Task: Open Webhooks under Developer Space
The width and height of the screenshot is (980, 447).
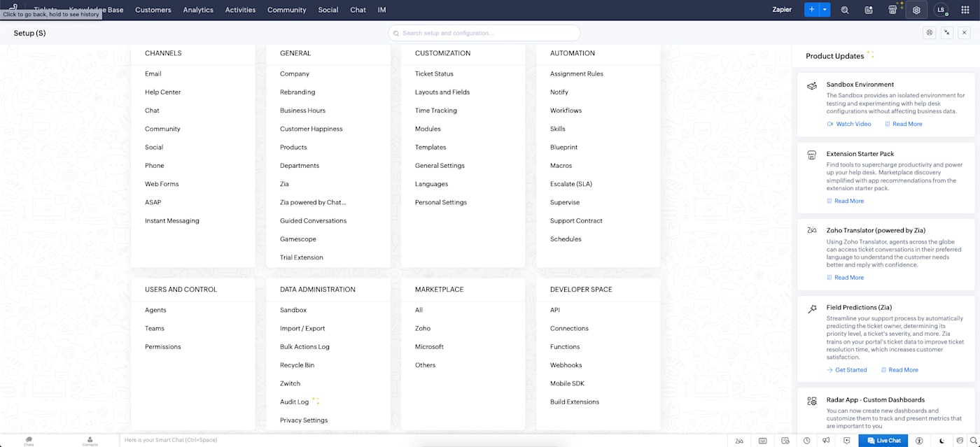Action: point(566,365)
